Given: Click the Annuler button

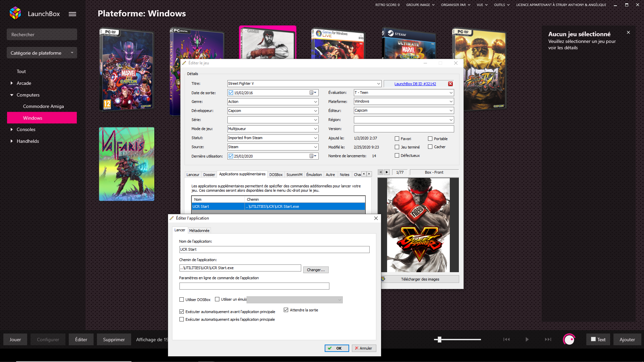Looking at the screenshot, I should tap(364, 348).
